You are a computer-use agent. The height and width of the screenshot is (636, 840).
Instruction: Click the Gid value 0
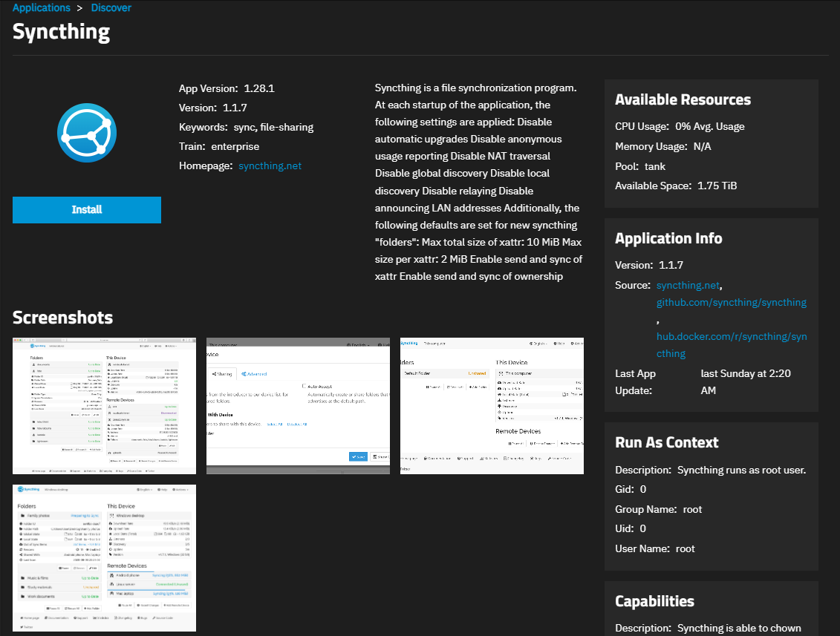click(643, 489)
